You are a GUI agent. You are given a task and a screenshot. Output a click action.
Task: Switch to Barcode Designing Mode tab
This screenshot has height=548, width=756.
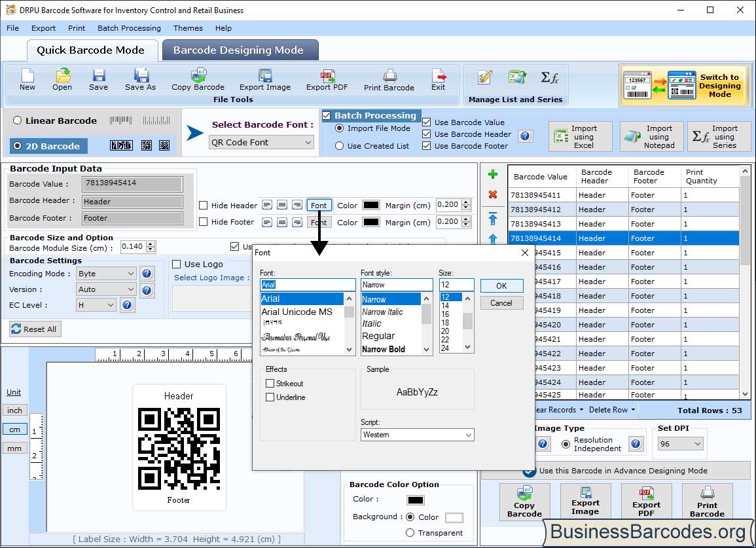(240, 50)
